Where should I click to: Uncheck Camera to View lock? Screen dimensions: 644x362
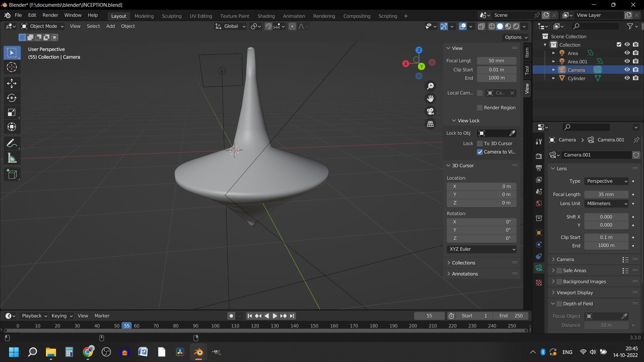(x=480, y=152)
